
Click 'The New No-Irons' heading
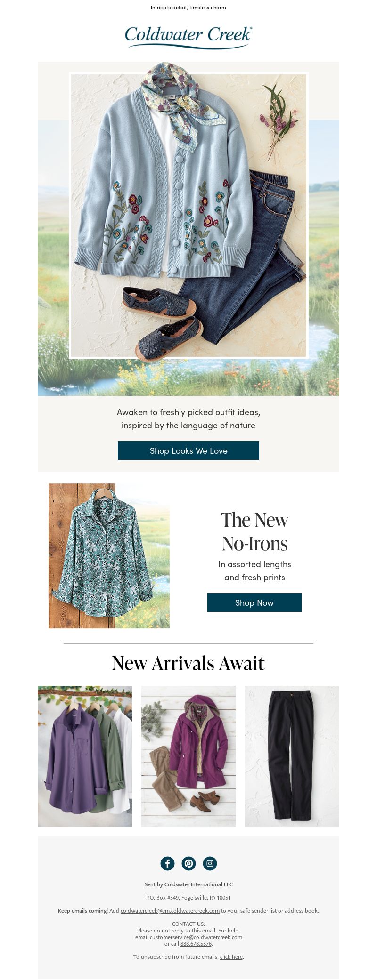[254, 532]
